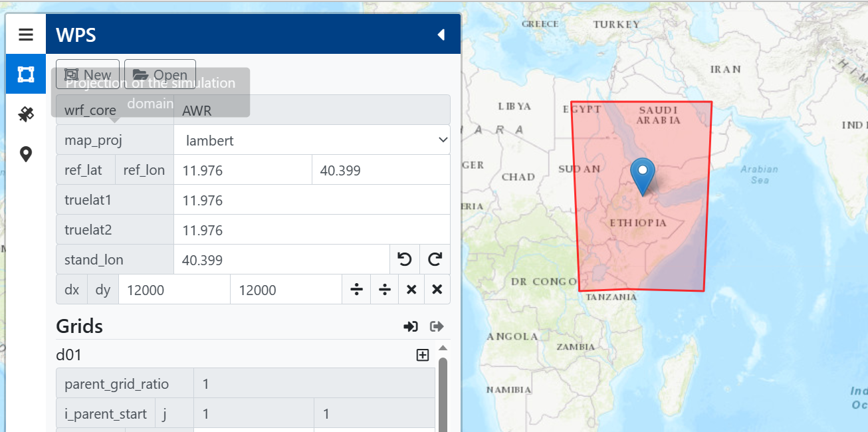The image size is (868, 432).
Task: Click the d01 grid label
Action: (x=68, y=355)
